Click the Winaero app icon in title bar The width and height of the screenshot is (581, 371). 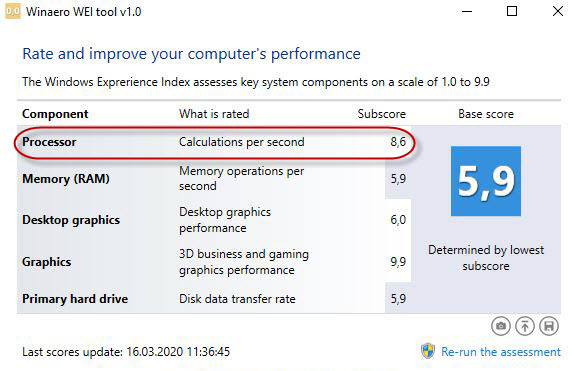[12, 11]
